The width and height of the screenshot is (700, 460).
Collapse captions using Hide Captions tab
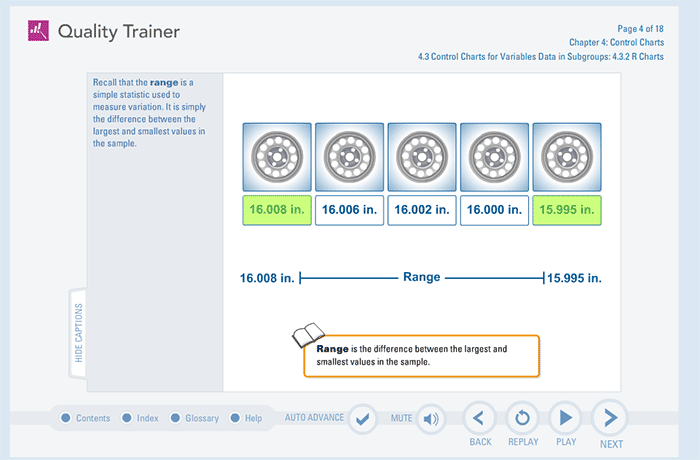click(78, 334)
